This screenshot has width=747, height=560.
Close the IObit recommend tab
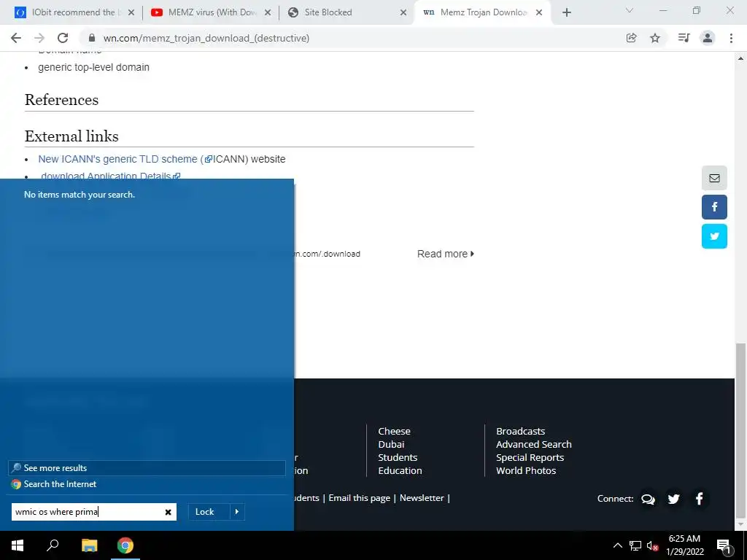click(131, 13)
